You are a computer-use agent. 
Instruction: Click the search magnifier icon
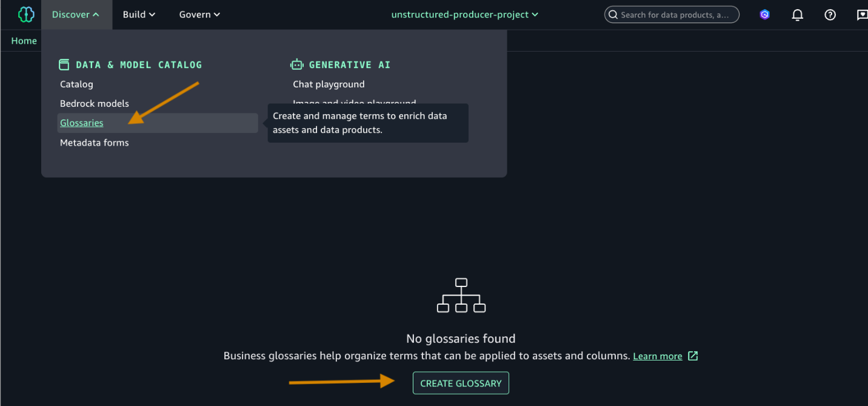pyautogui.click(x=613, y=15)
